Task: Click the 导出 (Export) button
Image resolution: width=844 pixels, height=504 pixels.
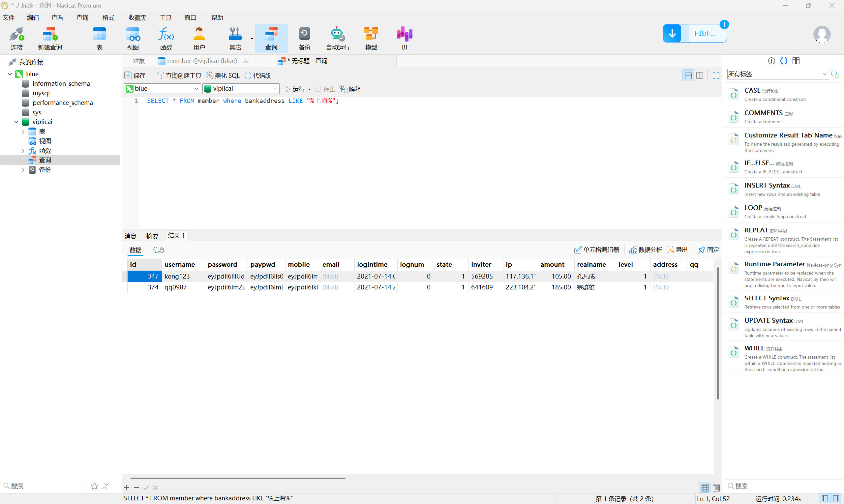Action: [678, 250]
